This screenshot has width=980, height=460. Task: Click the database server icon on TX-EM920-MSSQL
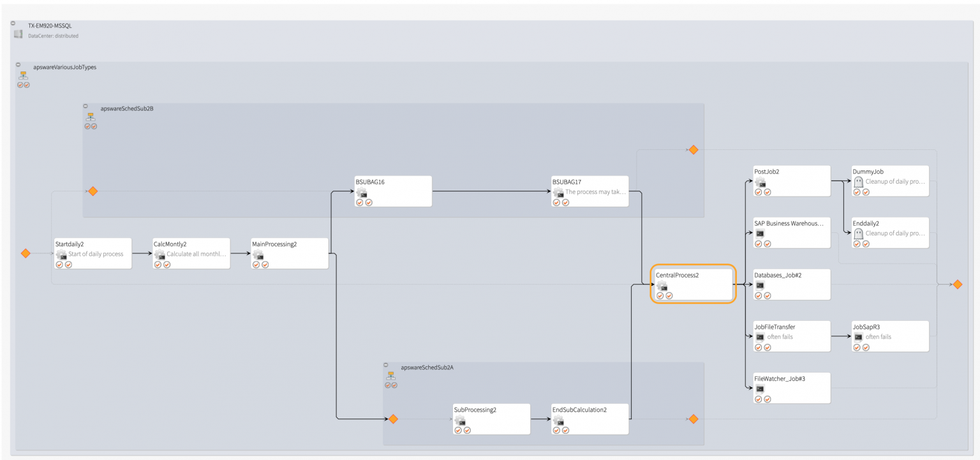(18, 34)
